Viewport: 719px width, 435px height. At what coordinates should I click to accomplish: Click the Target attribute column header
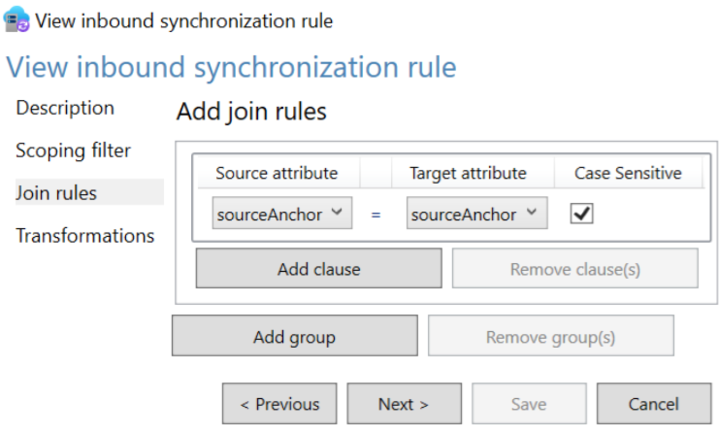[x=467, y=173]
